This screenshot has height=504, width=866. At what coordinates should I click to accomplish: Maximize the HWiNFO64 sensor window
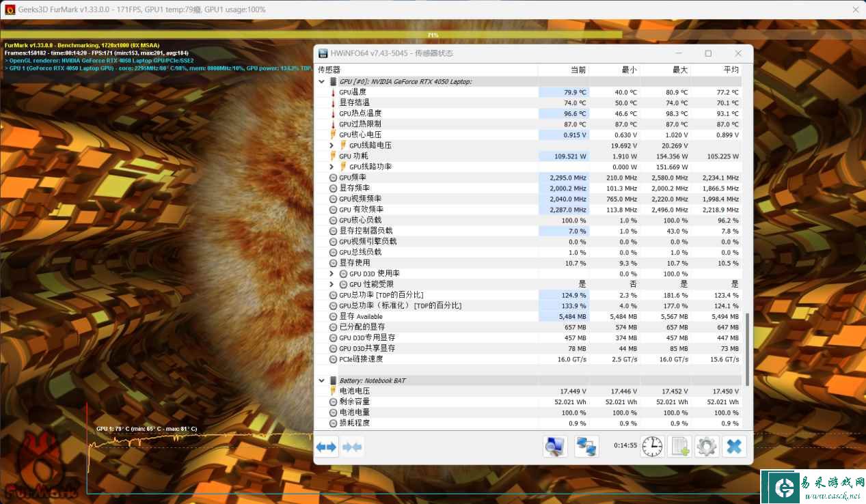coord(708,53)
